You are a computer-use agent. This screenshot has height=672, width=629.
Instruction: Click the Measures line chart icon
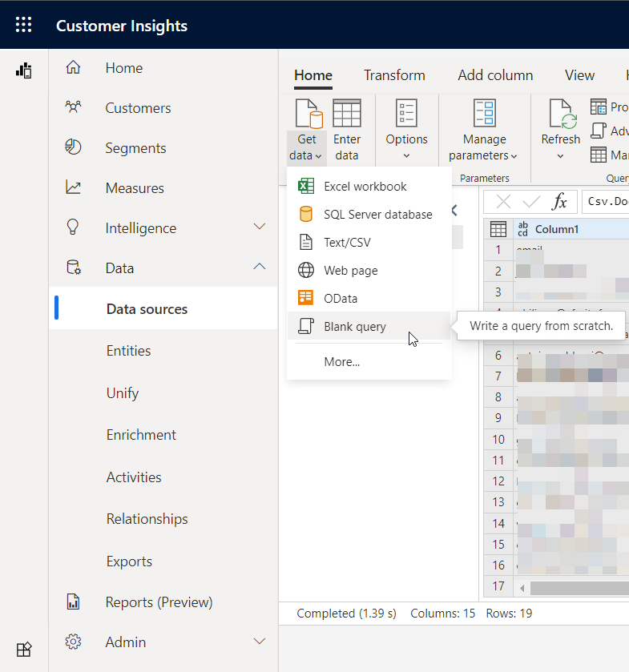tap(73, 187)
